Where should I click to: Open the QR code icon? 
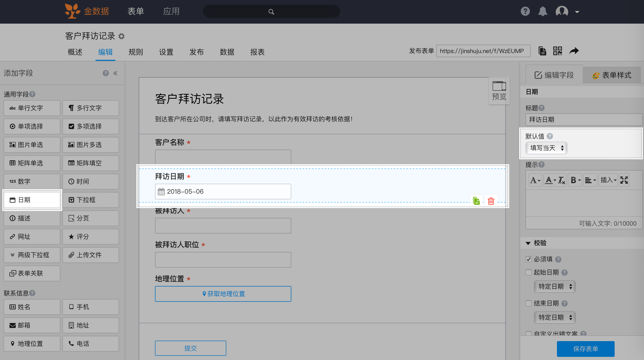point(557,51)
